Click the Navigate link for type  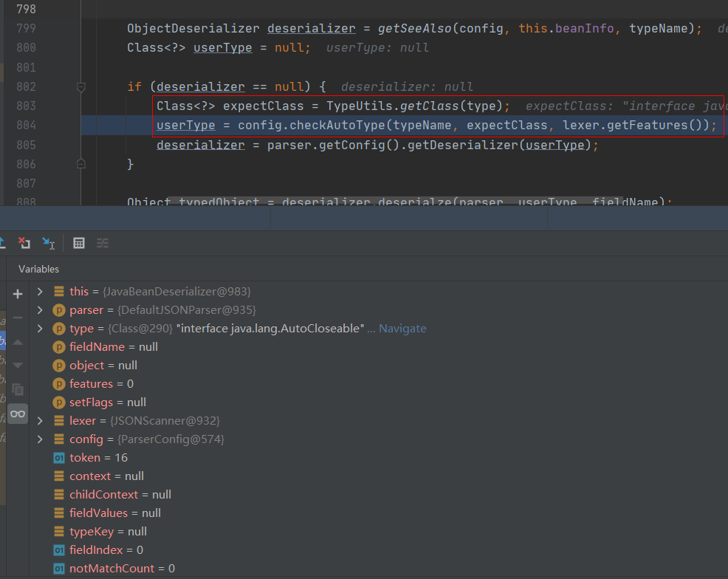[402, 329]
